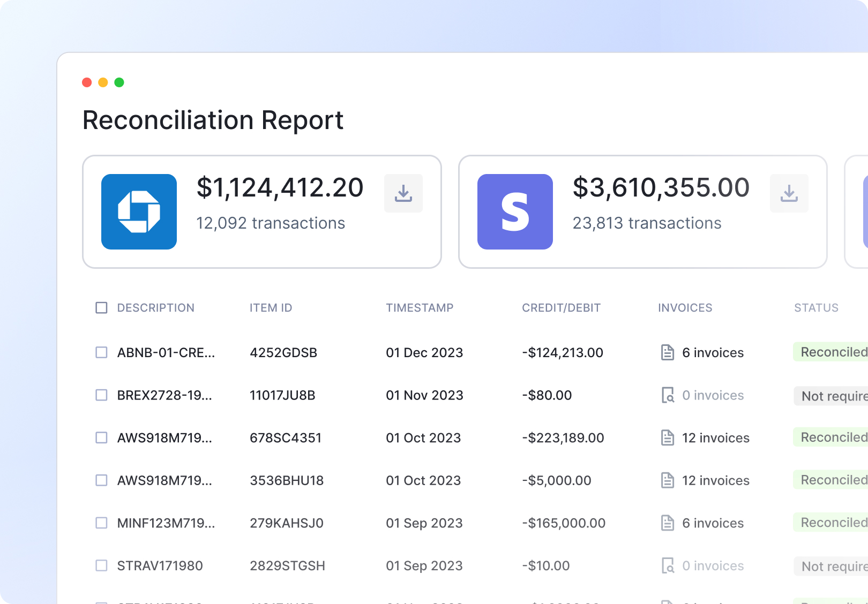Click the Chase bank account logo

[x=139, y=212]
